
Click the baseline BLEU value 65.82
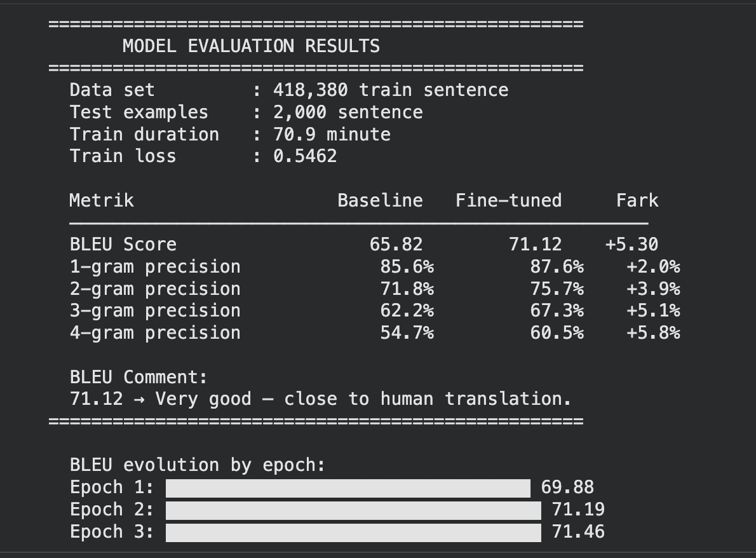396,245
